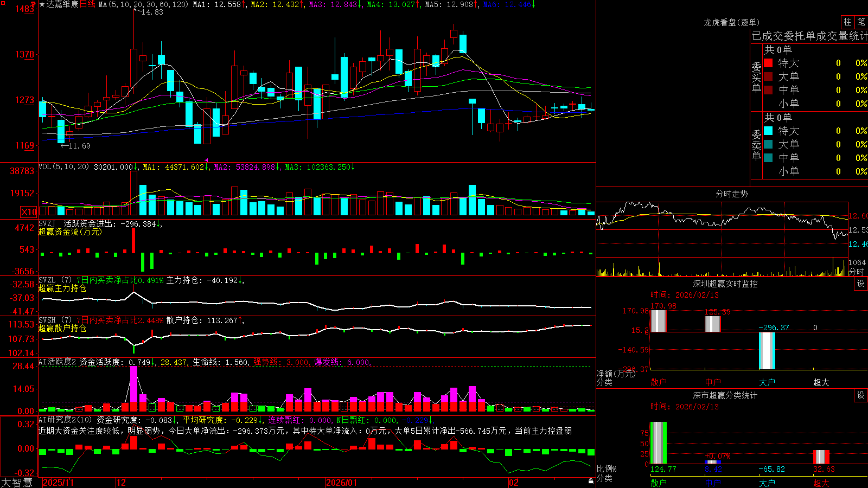The image size is (868, 488).
Task: Click the 分时走势 panel title
Action: [x=731, y=194]
